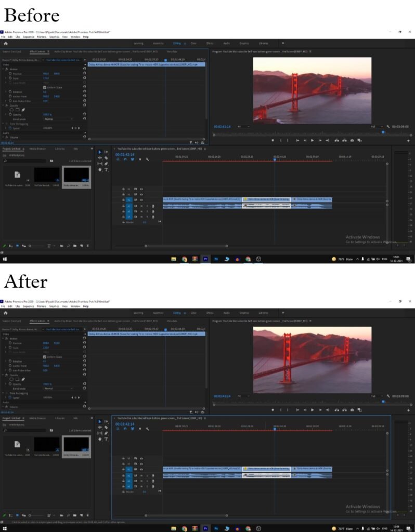Open the Fit zoom dropdown, Before monitor
Viewport: 415px width, 532px height.
click(x=242, y=127)
